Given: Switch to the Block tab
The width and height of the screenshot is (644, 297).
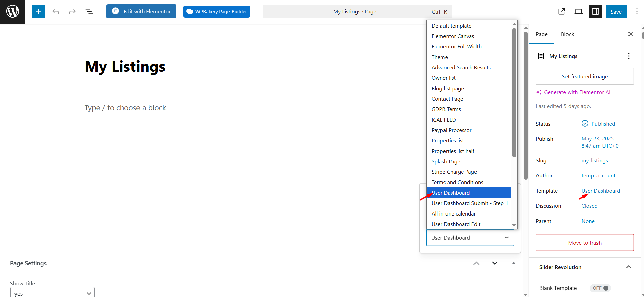Looking at the screenshot, I should click(567, 34).
